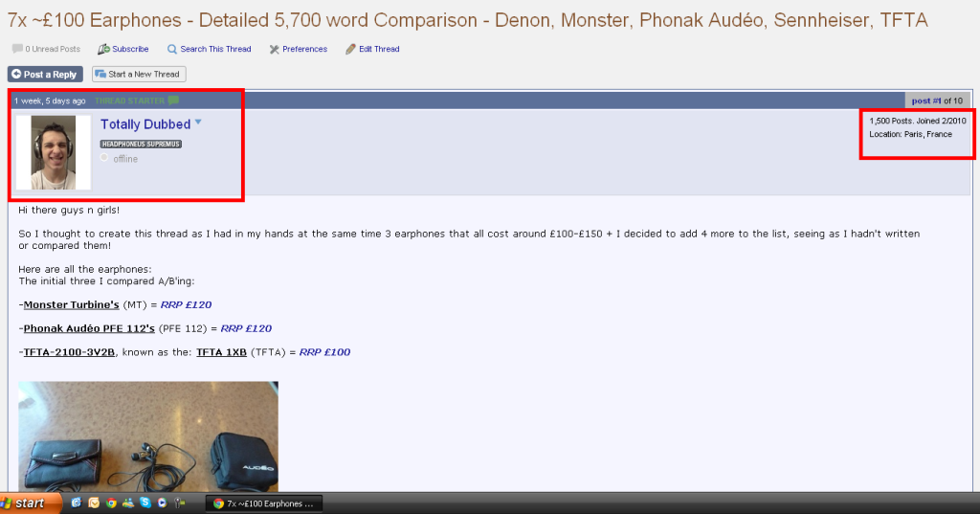Open the Totally Dubbed username link

145,123
